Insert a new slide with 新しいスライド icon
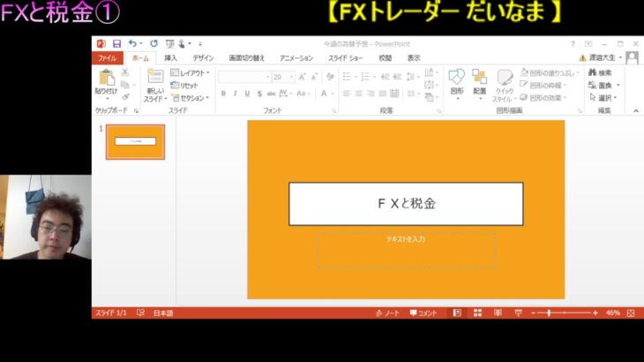The image size is (644, 362). (155, 79)
